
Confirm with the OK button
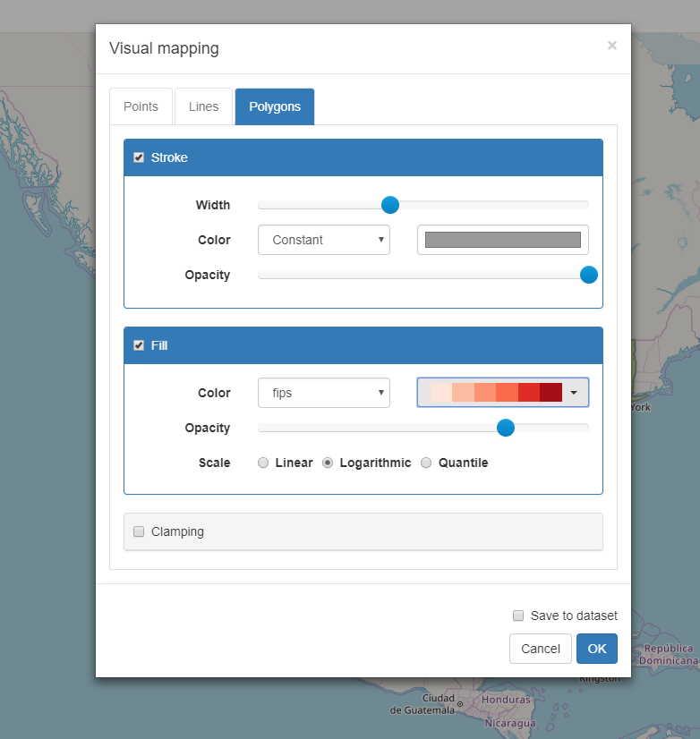(x=597, y=649)
